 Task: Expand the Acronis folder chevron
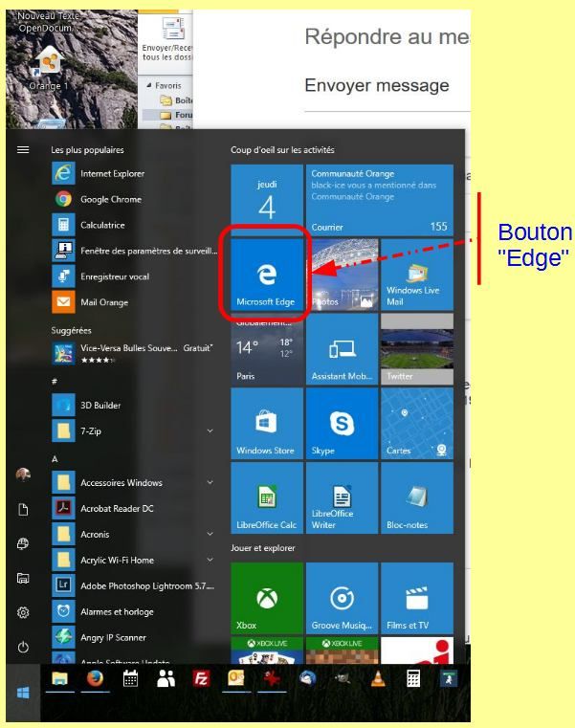[210, 535]
